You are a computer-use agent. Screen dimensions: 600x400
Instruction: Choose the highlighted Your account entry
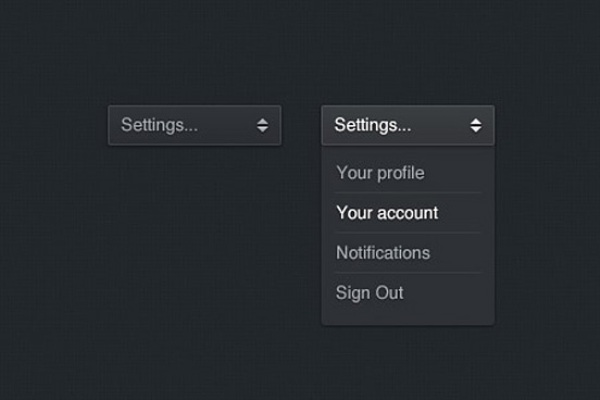(387, 213)
